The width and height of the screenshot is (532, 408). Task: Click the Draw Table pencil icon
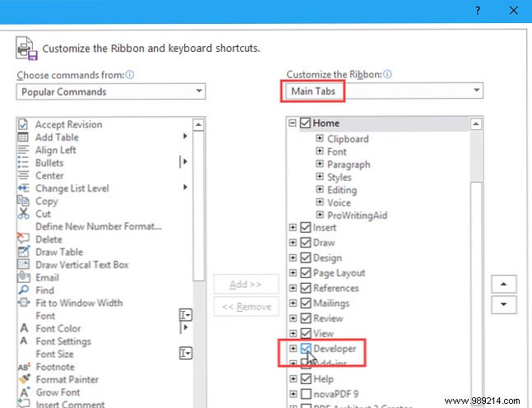coord(23,252)
